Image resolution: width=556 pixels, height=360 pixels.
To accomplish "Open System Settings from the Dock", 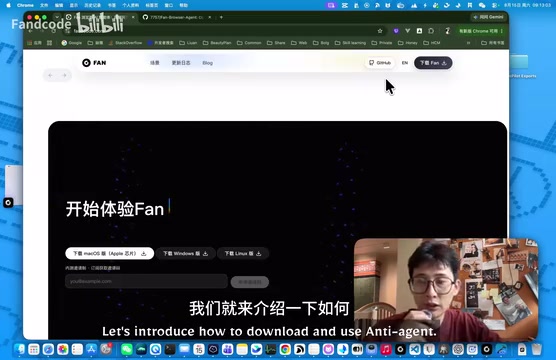I will click(x=106, y=349).
